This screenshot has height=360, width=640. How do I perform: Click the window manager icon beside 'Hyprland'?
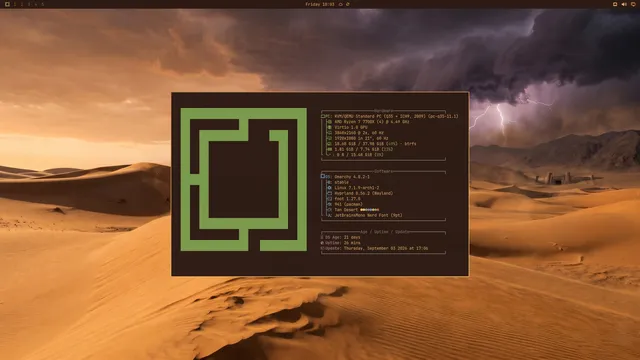329,193
